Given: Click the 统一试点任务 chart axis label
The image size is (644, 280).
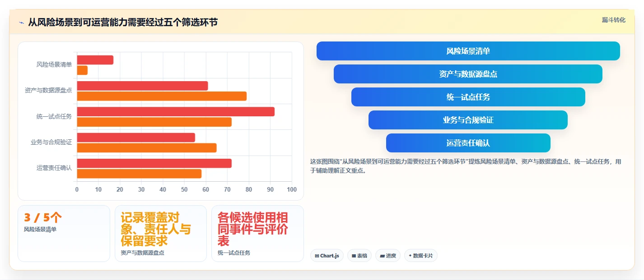Looking at the screenshot, I should [54, 117].
